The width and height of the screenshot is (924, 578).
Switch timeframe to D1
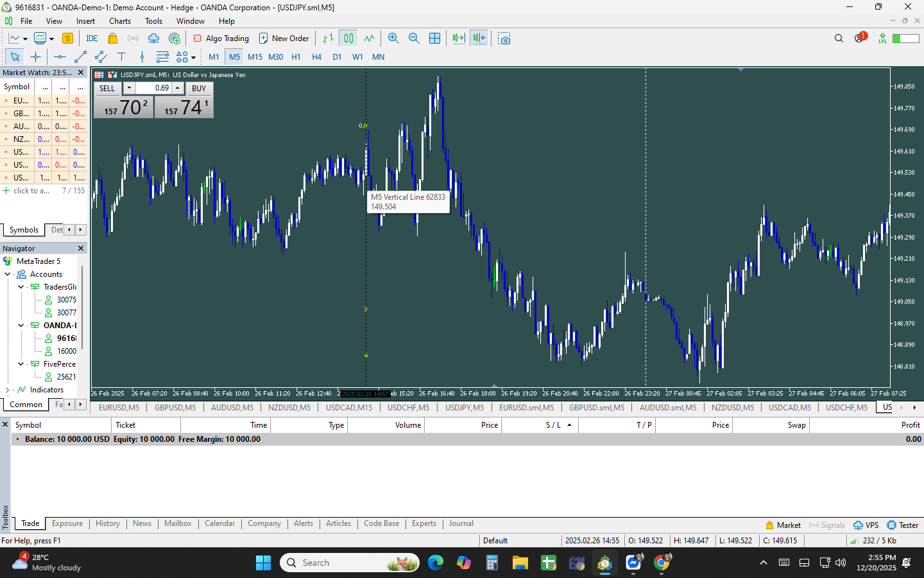pyautogui.click(x=337, y=57)
